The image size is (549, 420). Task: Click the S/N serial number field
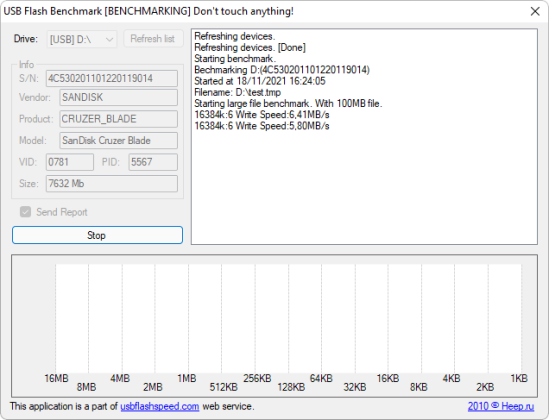pyautogui.click(x=112, y=78)
